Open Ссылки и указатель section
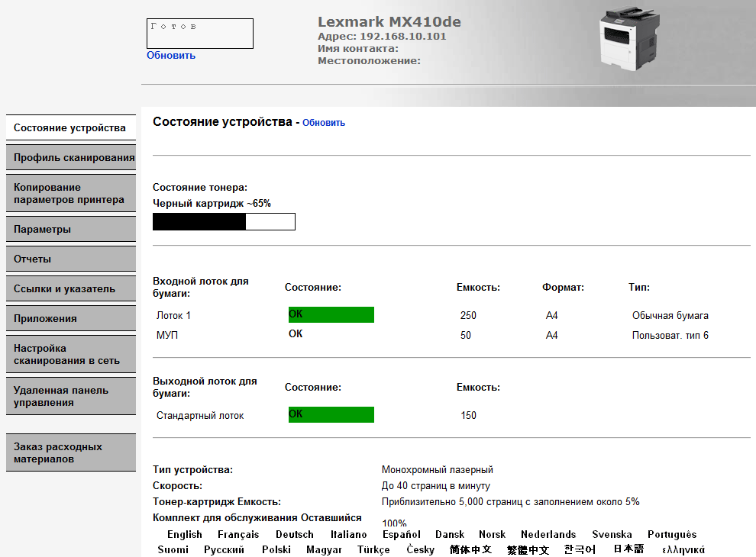Screen dimensions: 756x557 click(70, 288)
